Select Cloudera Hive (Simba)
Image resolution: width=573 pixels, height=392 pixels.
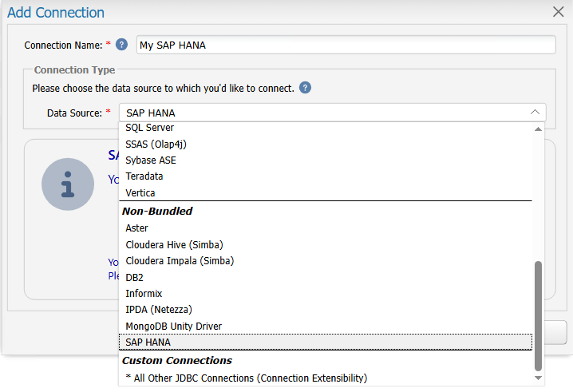326,244
